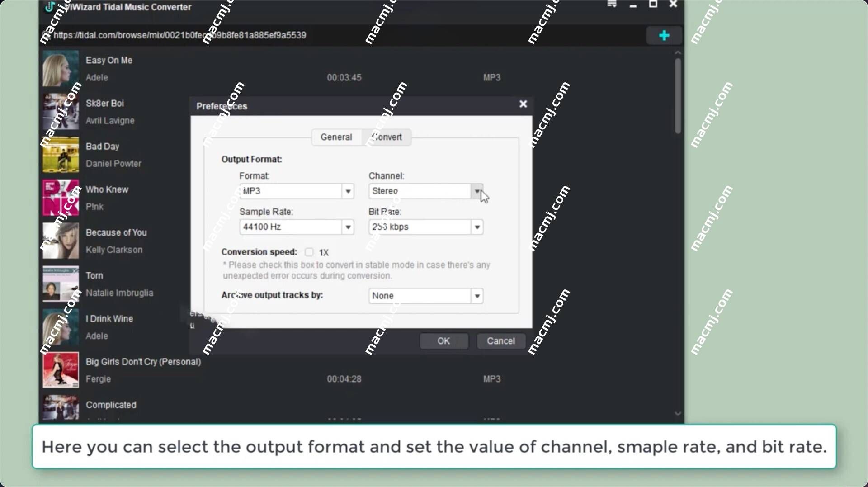868x487 pixels.
Task: Select Bad Day album thumbnail
Action: tap(61, 155)
